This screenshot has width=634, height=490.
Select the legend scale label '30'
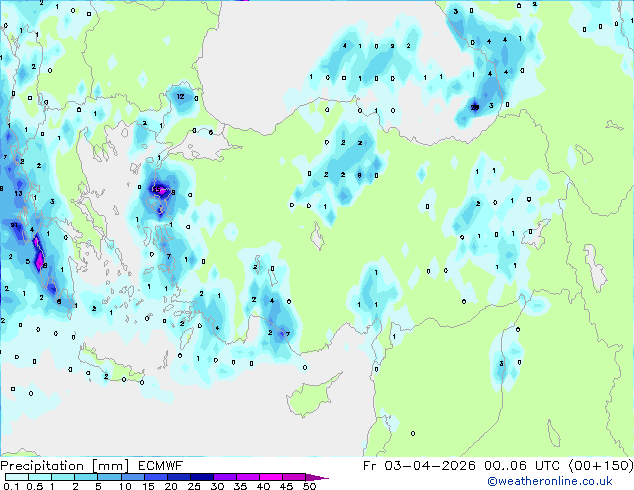click(217, 486)
